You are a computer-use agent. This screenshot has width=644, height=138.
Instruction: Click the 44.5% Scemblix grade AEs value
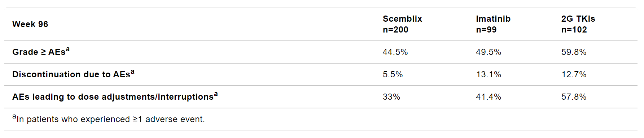pos(395,52)
